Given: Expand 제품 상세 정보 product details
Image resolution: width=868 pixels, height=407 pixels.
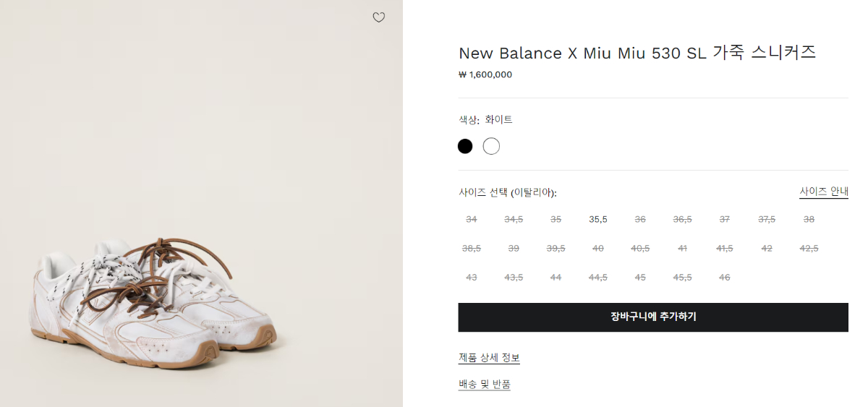Looking at the screenshot, I should click(489, 358).
